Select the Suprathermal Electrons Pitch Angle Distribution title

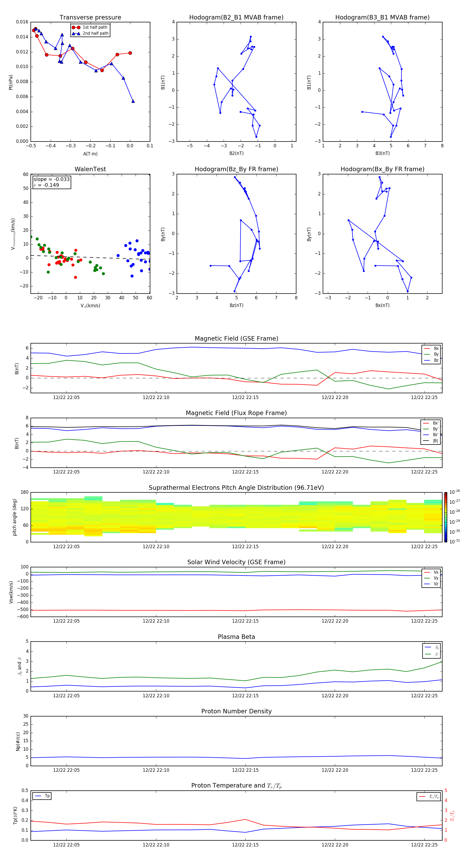(x=236, y=488)
